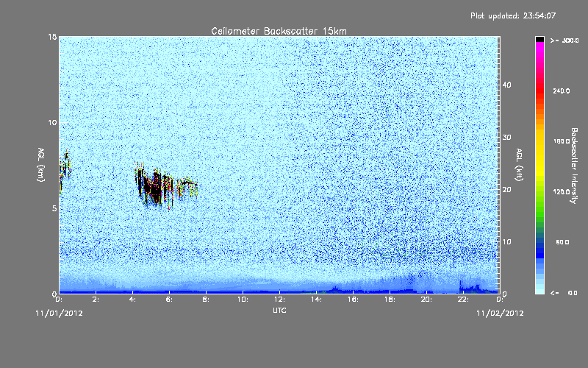Click the "240.0" colorbar label
This screenshot has width=588, height=368.
[x=562, y=91]
